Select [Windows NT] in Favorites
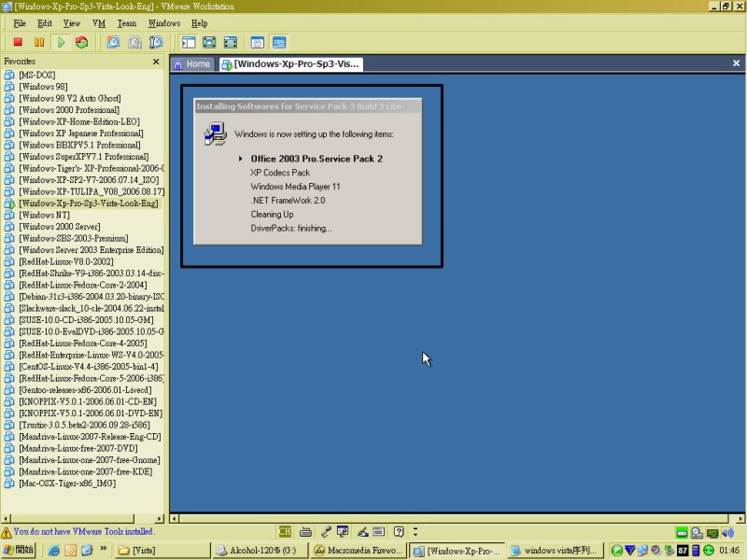Viewport: 747px width, 560px height. [x=44, y=215]
